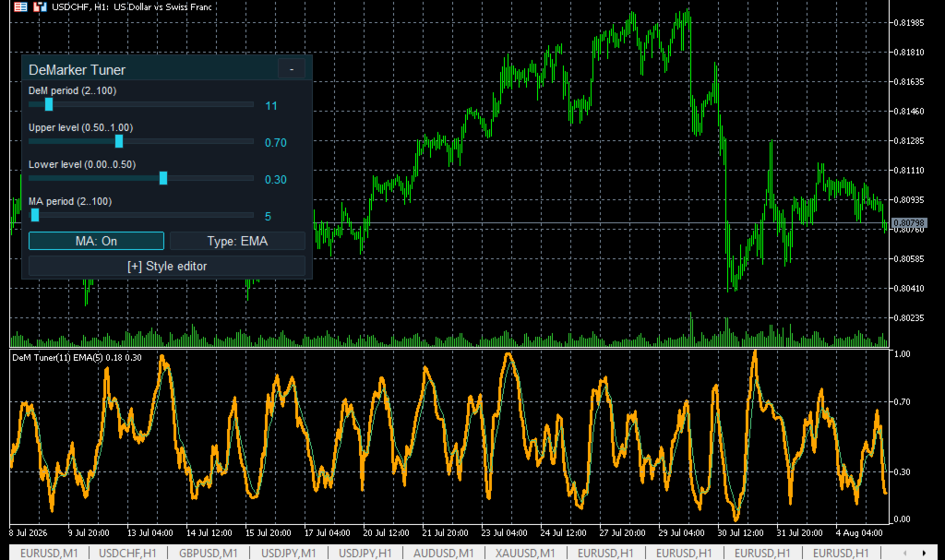This screenshot has width=945, height=560.
Task: Click the 'MA period (2..100)' label
Action: coord(70,201)
